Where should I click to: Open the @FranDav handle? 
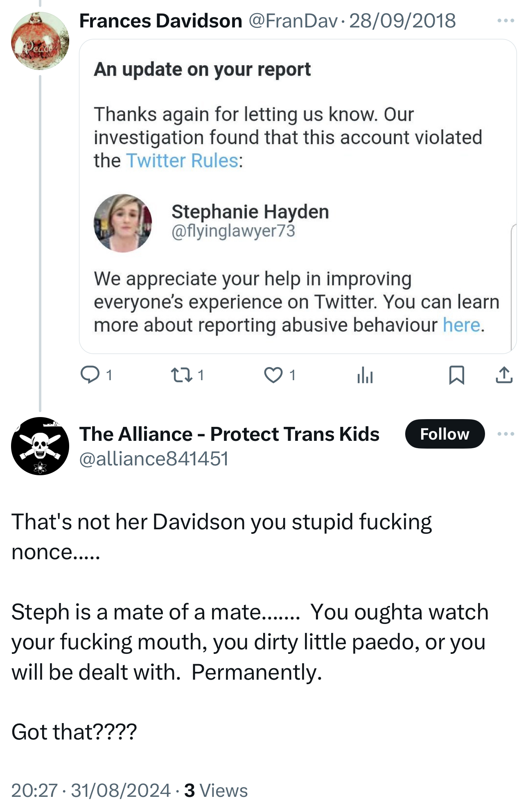tap(293, 20)
